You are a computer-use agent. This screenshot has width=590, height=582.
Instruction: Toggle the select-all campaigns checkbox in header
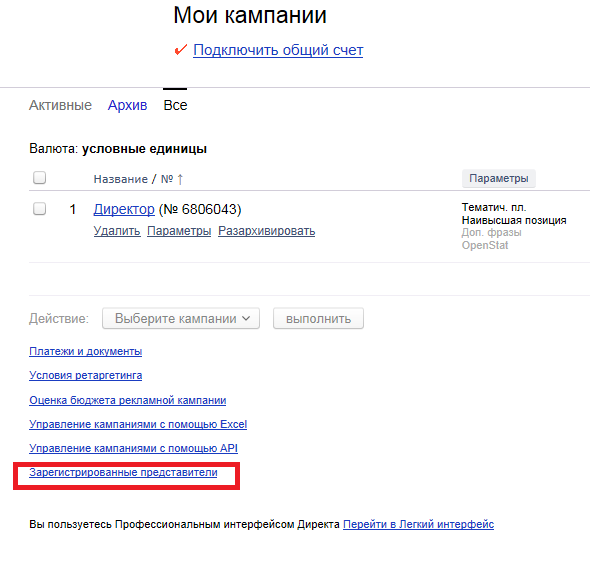tap(40, 178)
